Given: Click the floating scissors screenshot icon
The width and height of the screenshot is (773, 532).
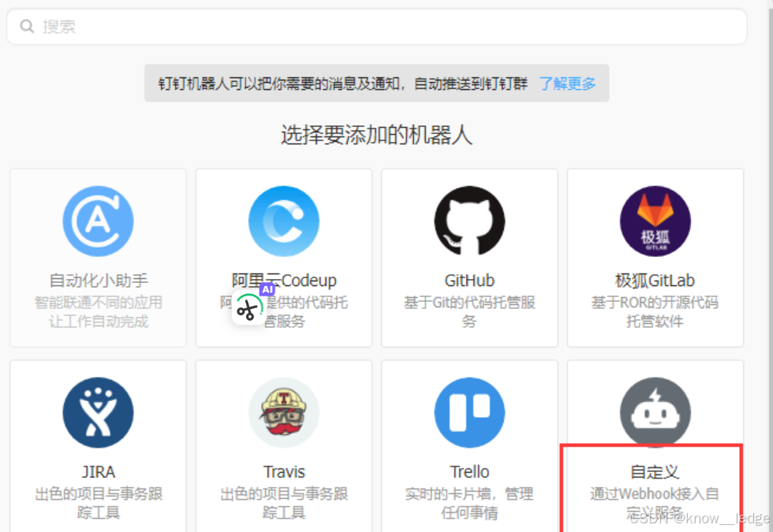Looking at the screenshot, I should pos(248,308).
